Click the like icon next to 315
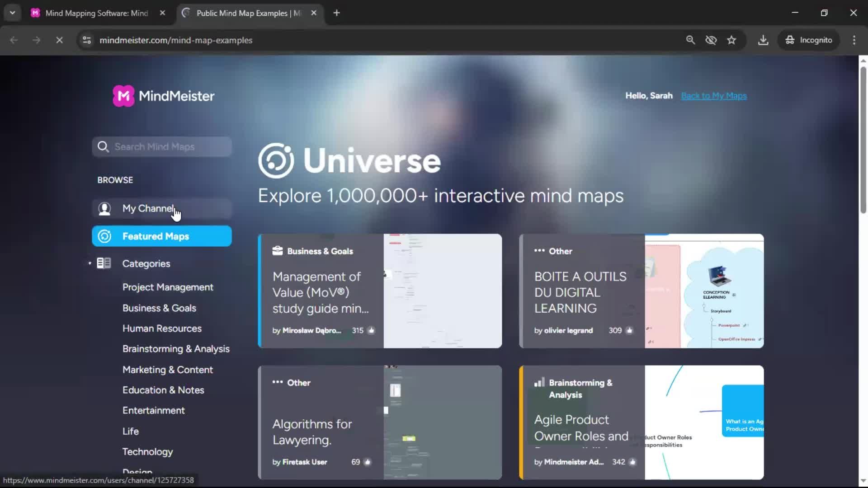This screenshot has height=488, width=868. (x=371, y=330)
